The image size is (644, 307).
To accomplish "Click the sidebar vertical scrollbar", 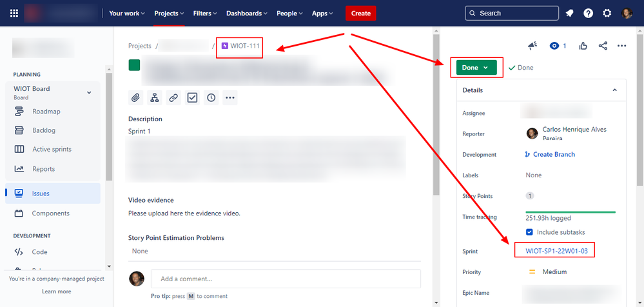I will [x=109, y=128].
